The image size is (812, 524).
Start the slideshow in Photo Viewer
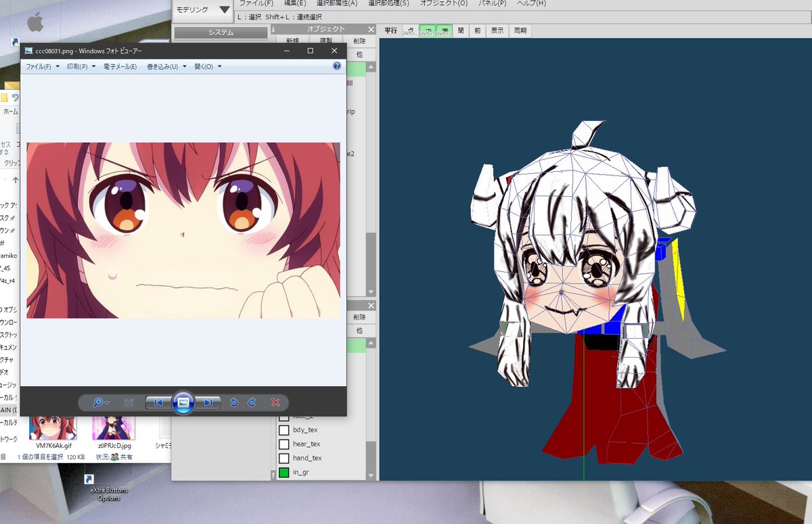click(x=183, y=402)
